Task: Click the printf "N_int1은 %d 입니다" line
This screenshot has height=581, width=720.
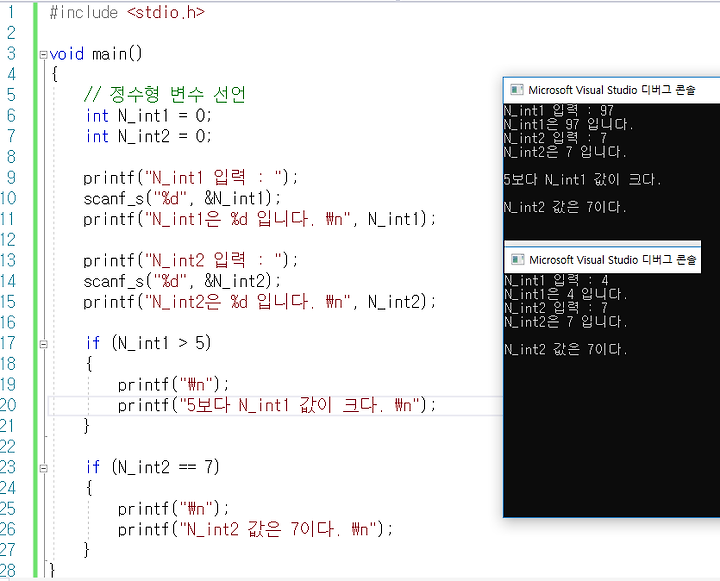Action: click(x=259, y=219)
